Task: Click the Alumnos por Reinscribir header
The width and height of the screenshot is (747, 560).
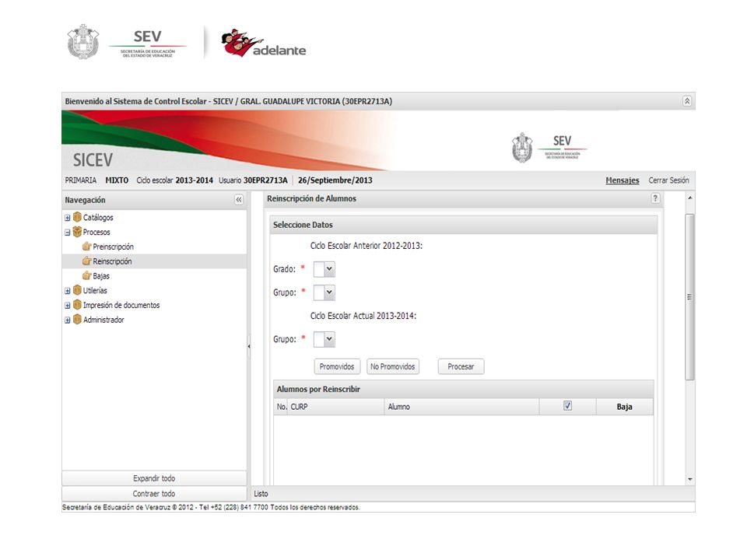Action: (464, 389)
